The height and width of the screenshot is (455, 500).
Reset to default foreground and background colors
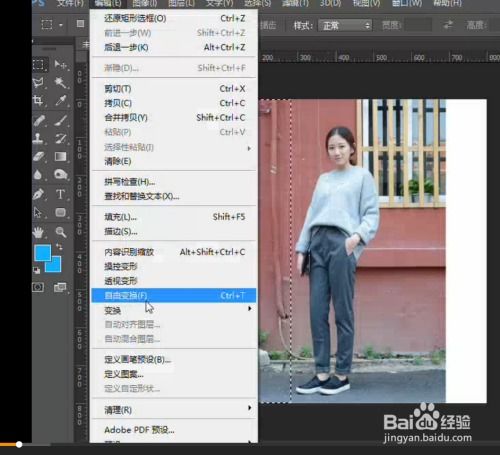coord(36,270)
